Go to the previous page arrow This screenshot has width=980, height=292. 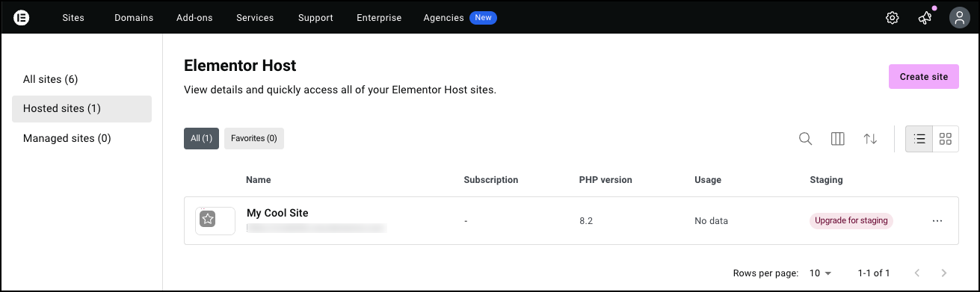(x=917, y=273)
